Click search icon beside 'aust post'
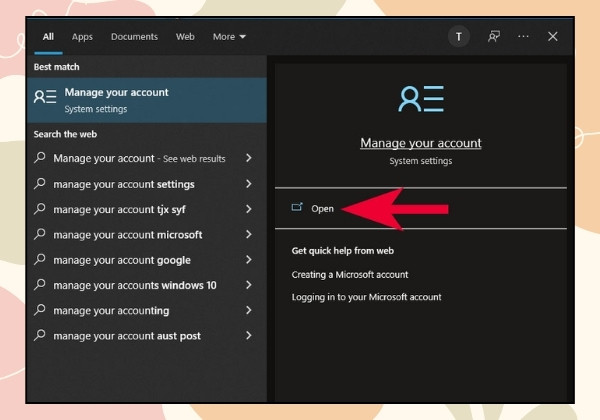The width and height of the screenshot is (600, 420). tap(40, 335)
